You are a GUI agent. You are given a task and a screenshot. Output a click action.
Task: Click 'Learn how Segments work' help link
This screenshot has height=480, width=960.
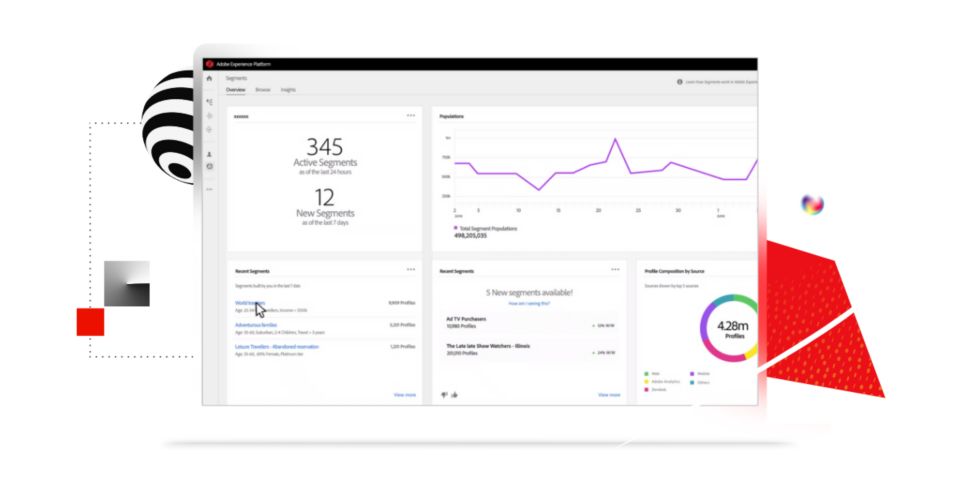coord(721,81)
